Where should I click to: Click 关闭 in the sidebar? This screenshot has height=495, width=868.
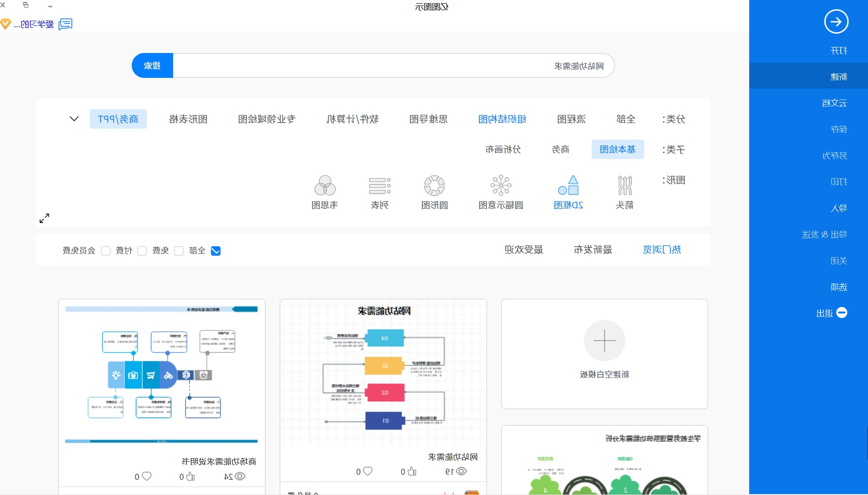839,260
